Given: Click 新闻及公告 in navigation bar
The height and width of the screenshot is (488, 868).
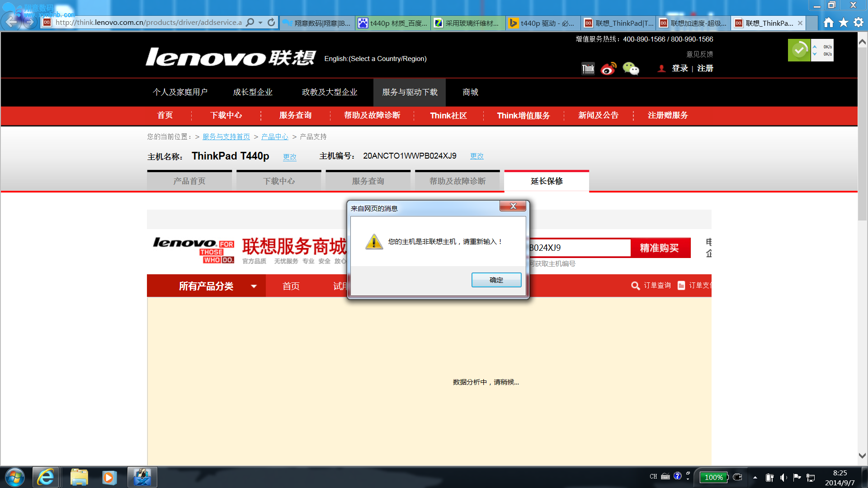Looking at the screenshot, I should (x=598, y=115).
